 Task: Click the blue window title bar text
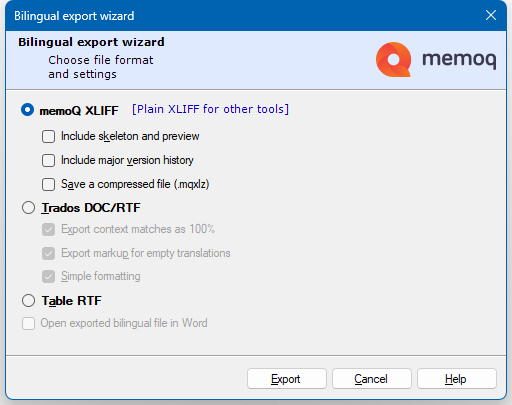[x=74, y=16]
